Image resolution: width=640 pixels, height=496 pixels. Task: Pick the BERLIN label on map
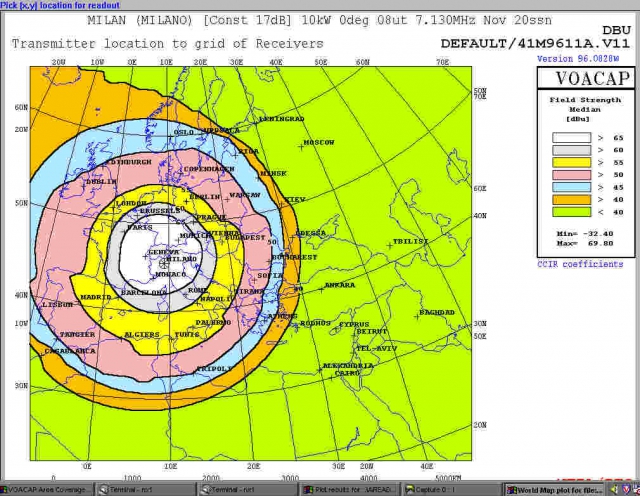click(x=205, y=197)
